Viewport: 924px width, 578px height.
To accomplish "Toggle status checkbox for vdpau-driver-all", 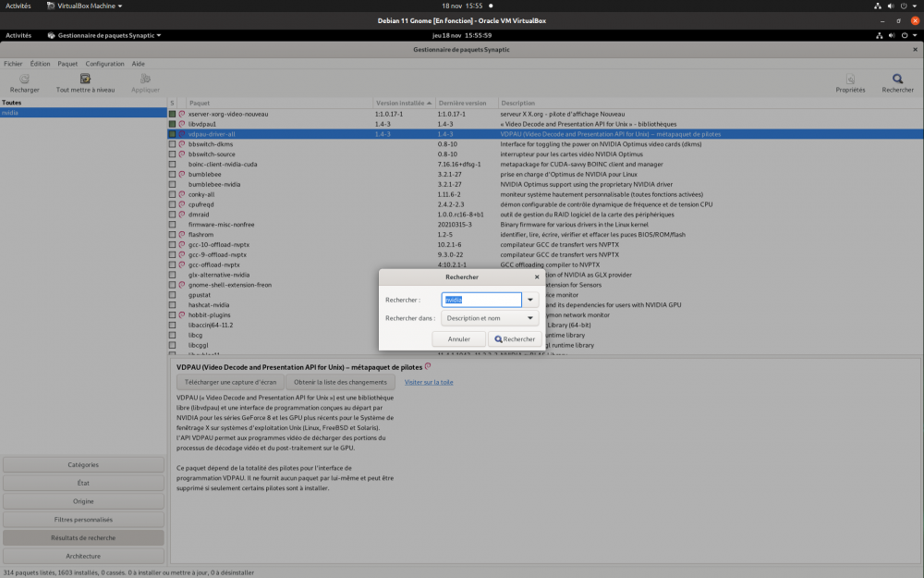I will (172, 134).
